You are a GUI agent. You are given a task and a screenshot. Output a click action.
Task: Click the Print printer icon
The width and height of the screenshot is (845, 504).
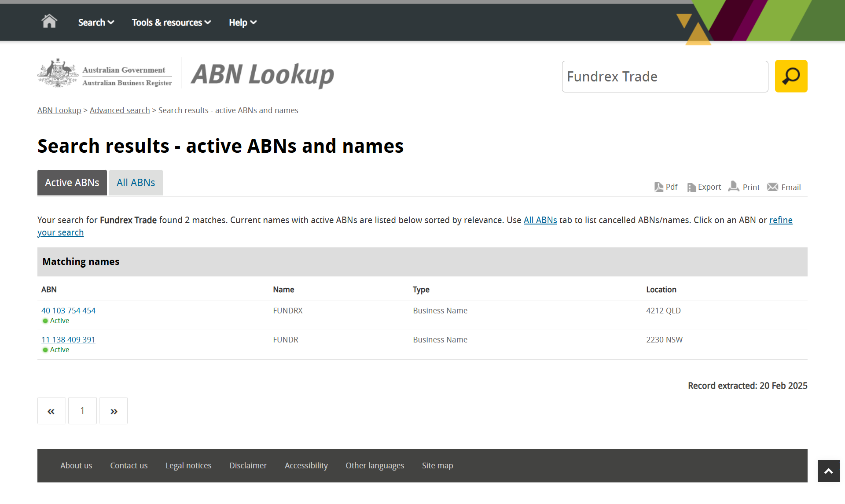pos(734,187)
